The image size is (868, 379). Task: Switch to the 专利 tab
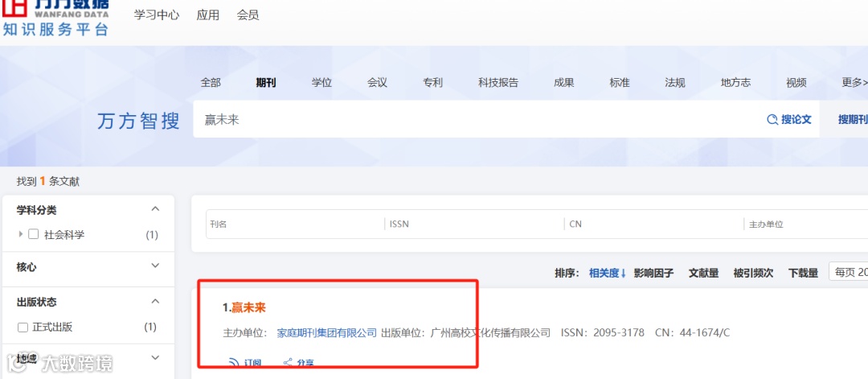433,83
